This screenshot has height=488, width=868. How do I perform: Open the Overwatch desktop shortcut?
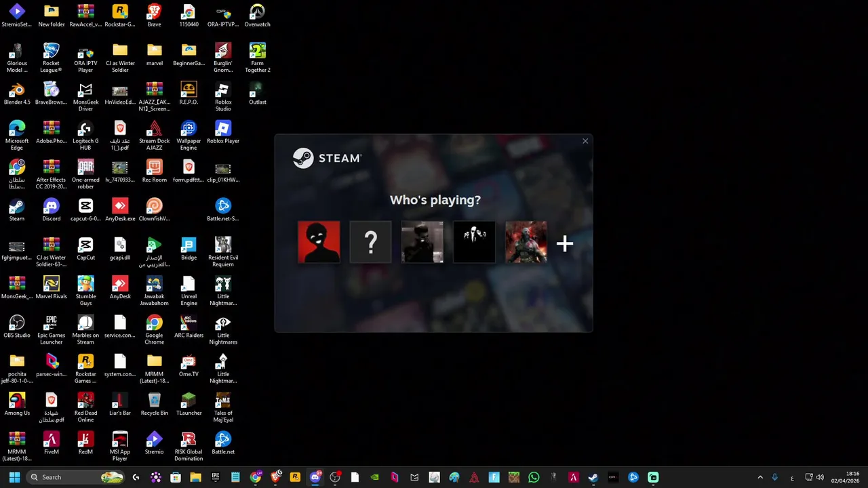tap(257, 16)
